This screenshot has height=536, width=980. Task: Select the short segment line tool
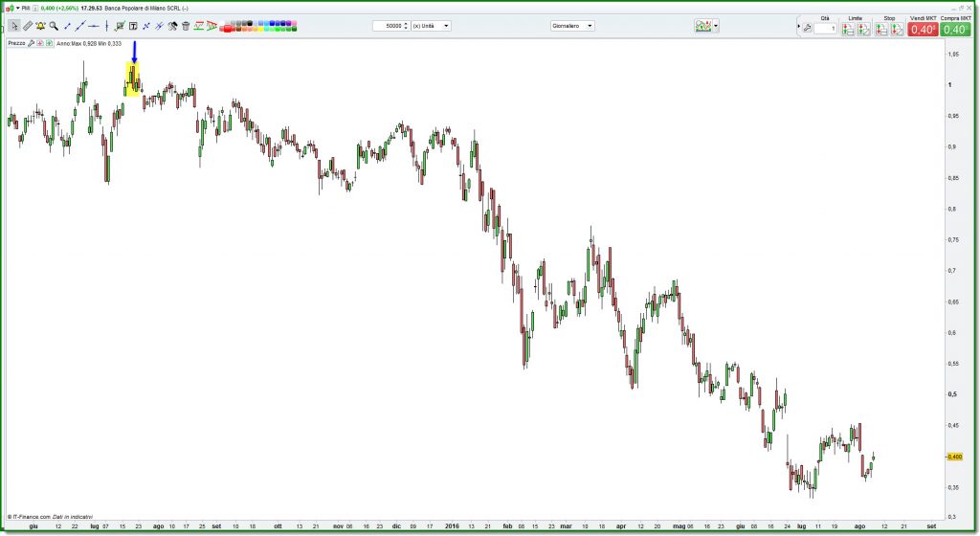[x=68, y=26]
